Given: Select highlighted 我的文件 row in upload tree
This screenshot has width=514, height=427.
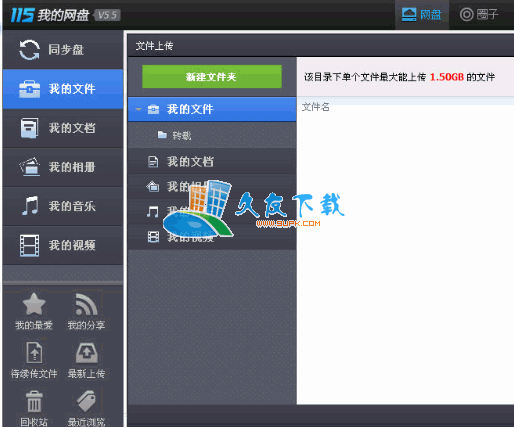Looking at the screenshot, I should click(x=212, y=109).
